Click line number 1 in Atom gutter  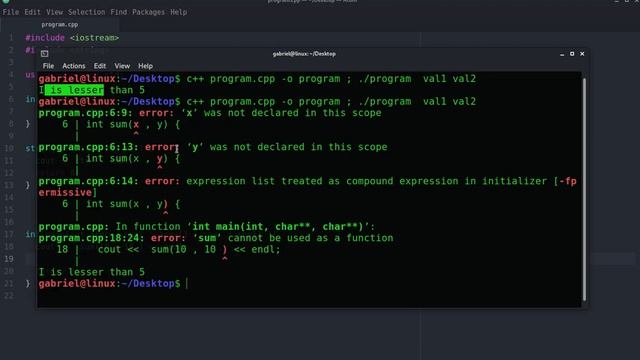pos(11,38)
